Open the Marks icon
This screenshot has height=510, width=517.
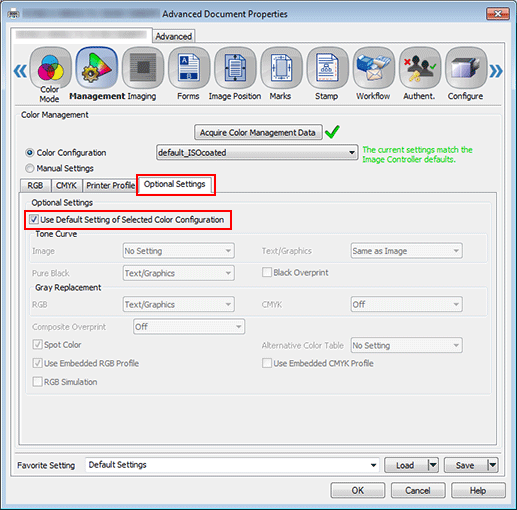pyautogui.click(x=281, y=68)
